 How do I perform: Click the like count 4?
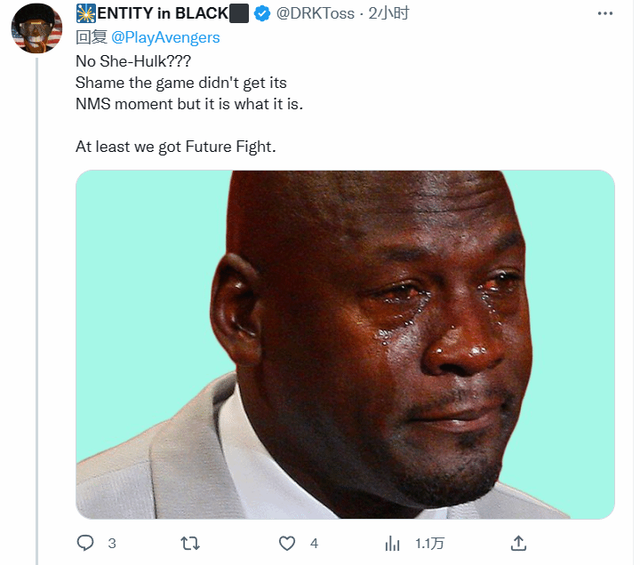coord(314,543)
